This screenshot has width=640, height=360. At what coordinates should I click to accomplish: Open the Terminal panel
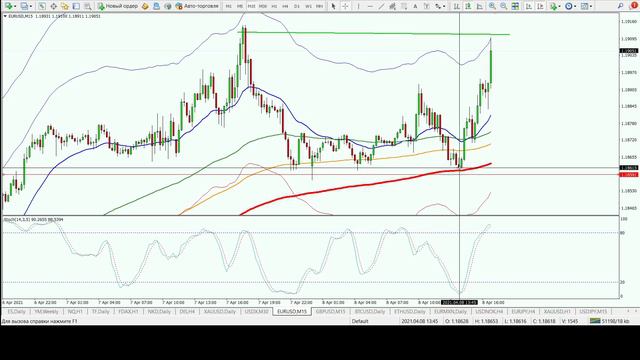(x=76, y=6)
